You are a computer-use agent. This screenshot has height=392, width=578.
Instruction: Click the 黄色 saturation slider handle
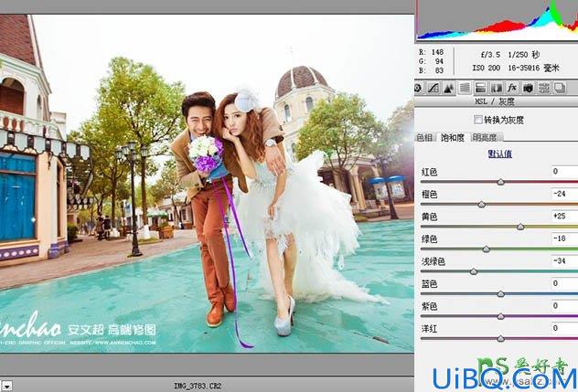(520, 227)
